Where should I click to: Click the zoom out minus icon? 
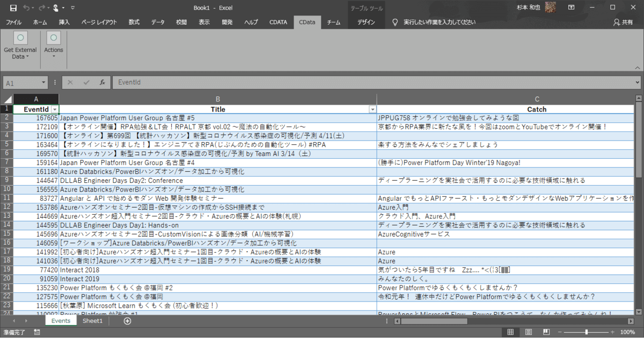coord(561,332)
